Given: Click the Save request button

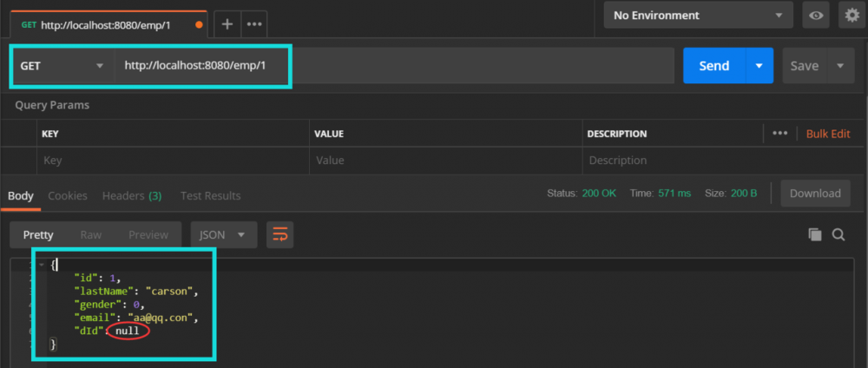Looking at the screenshot, I should 805,65.
